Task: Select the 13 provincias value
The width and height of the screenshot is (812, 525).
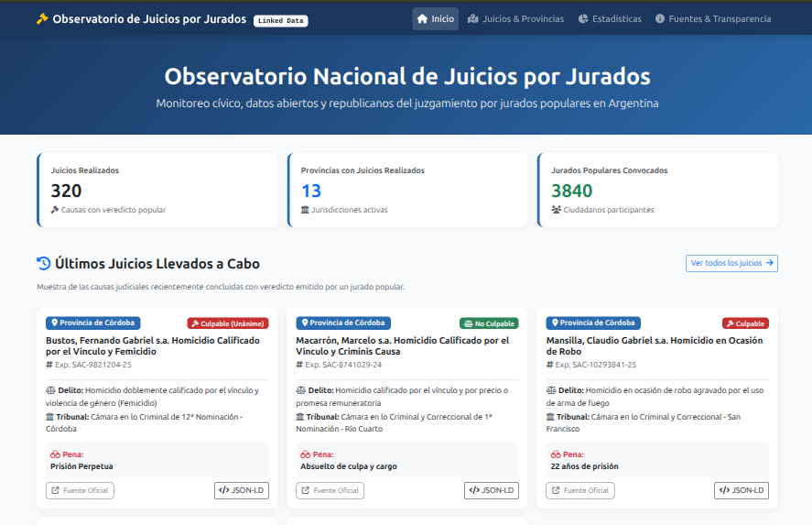Action: (x=311, y=191)
